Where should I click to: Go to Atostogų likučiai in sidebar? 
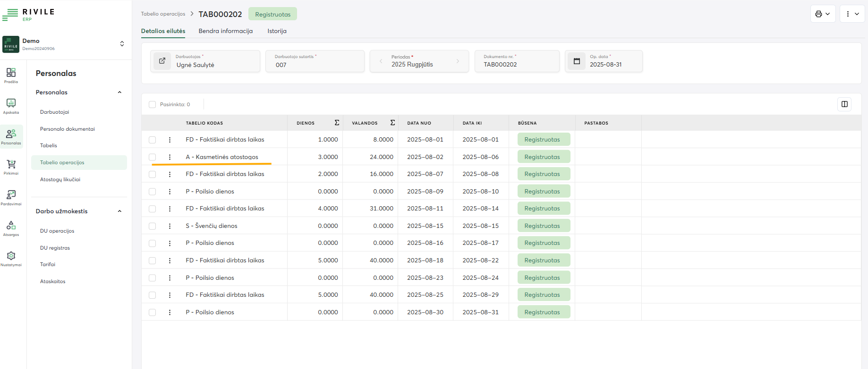(60, 180)
